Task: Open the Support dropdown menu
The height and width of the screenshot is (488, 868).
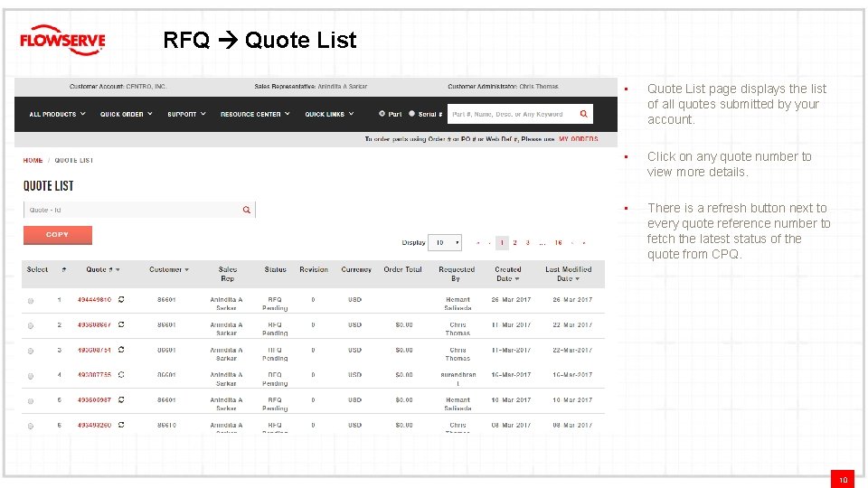Action: pyautogui.click(x=186, y=114)
